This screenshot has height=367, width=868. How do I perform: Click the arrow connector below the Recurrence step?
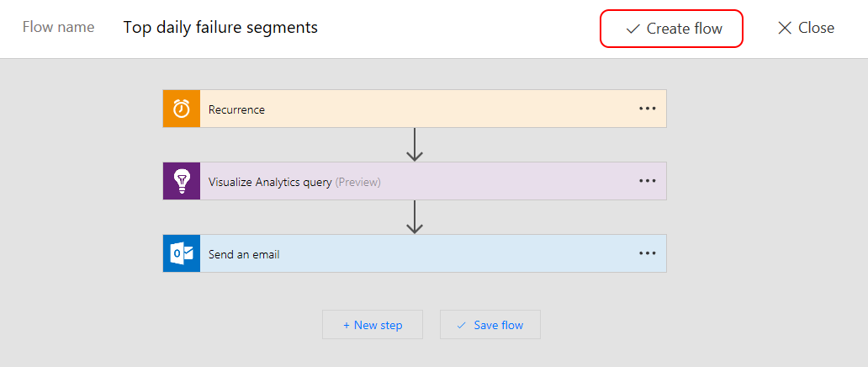click(414, 145)
